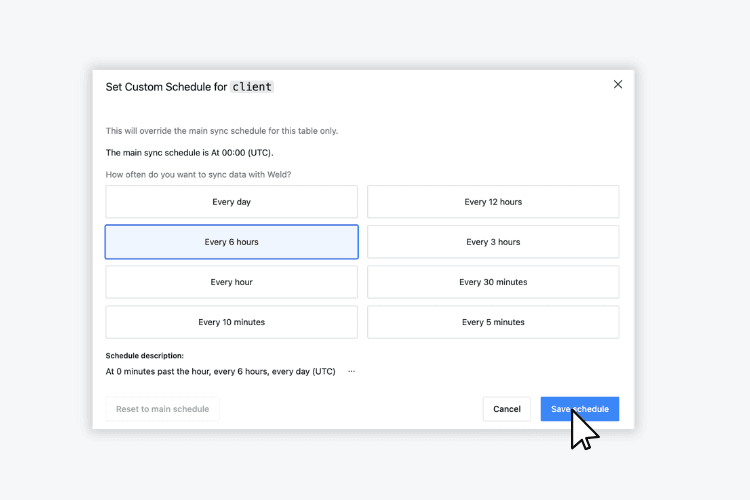This screenshot has height=500, width=750.
Task: Click the main sync schedule At 00:00 text
Action: tap(189, 153)
